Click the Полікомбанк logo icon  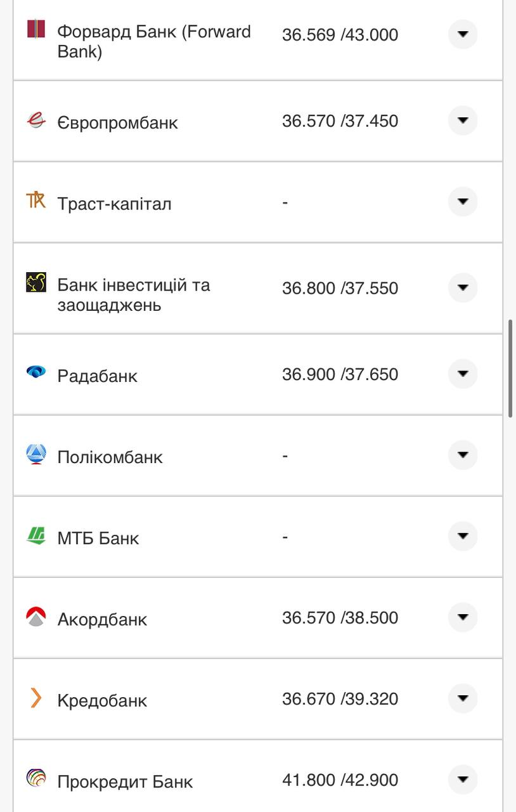coord(36,454)
